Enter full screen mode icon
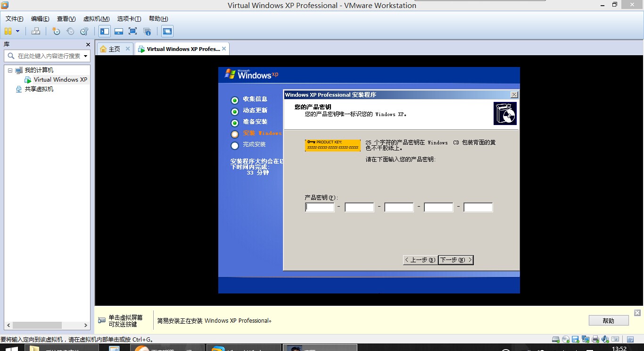 (133, 31)
